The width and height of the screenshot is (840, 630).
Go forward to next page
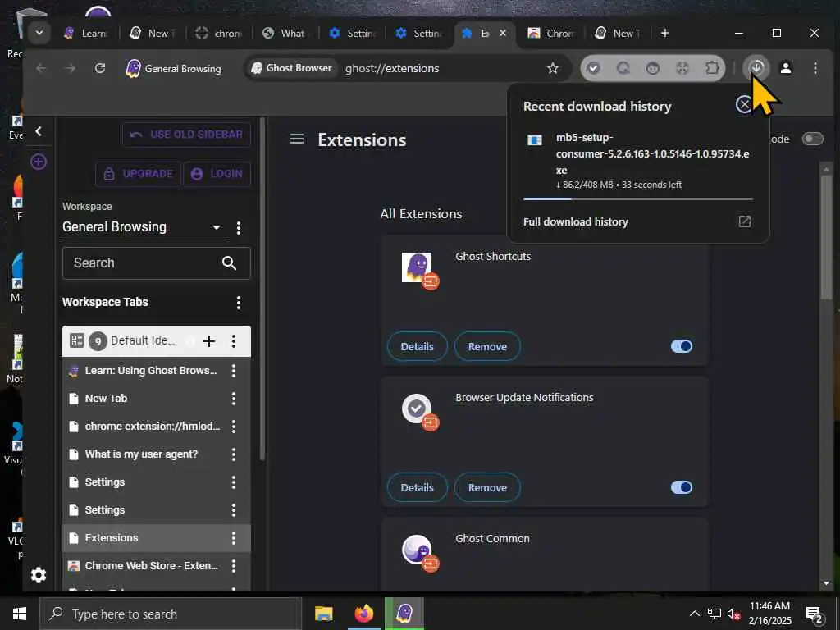pyautogui.click(x=71, y=68)
